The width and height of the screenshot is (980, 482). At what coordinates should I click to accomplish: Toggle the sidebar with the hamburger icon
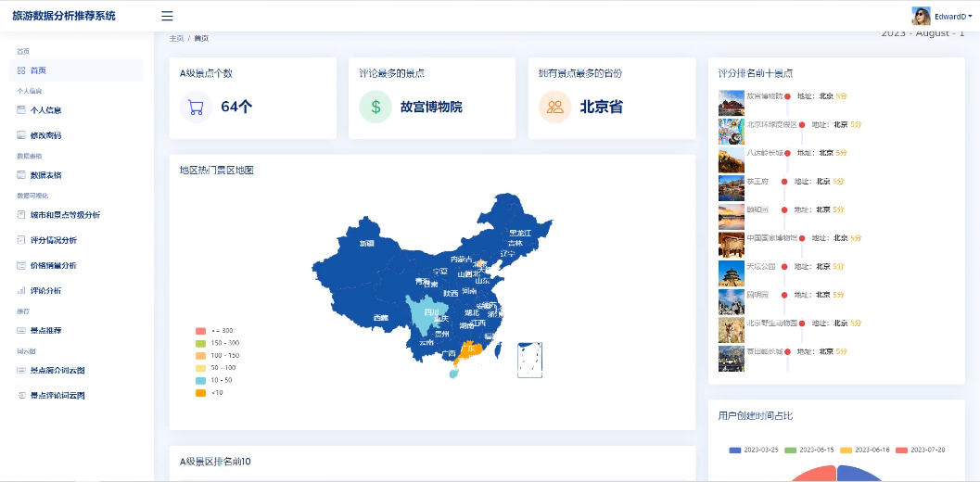(167, 17)
